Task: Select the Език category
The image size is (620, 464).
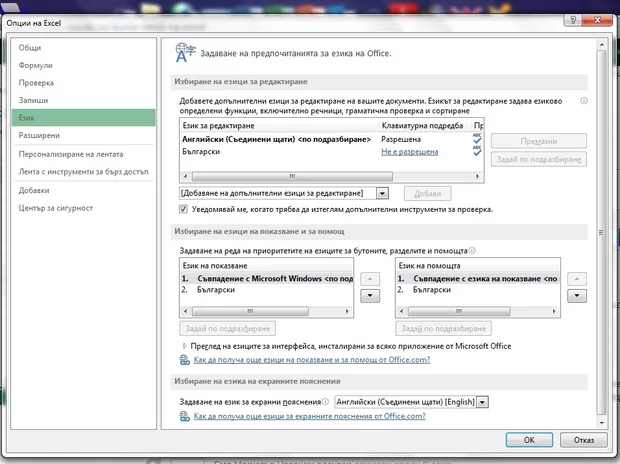Action: point(83,117)
